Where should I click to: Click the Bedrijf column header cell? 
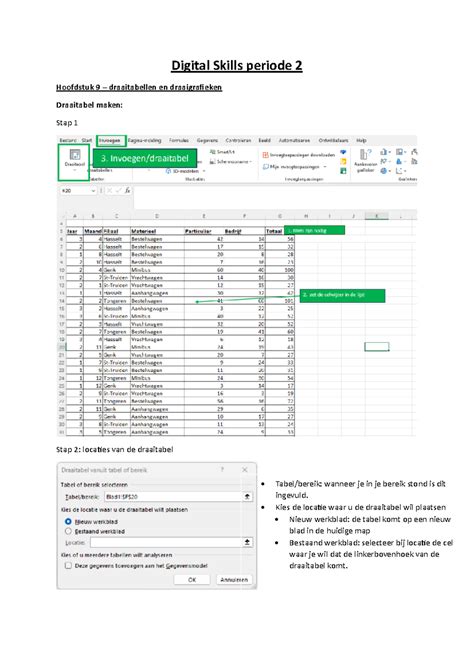(x=244, y=231)
